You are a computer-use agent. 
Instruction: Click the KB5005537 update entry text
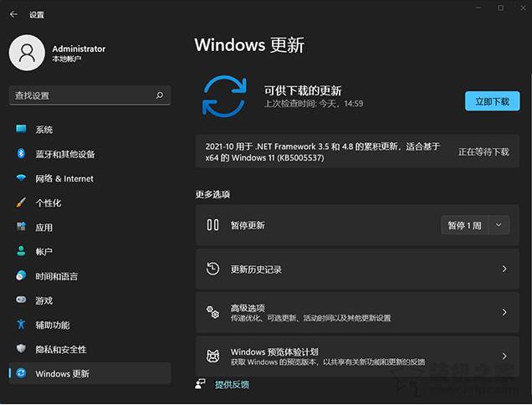323,152
